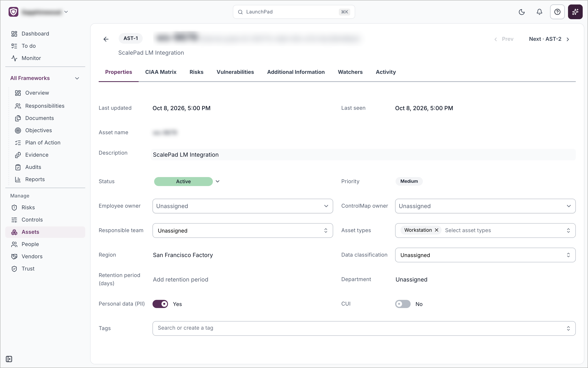Click the dark mode moon icon

(522, 12)
